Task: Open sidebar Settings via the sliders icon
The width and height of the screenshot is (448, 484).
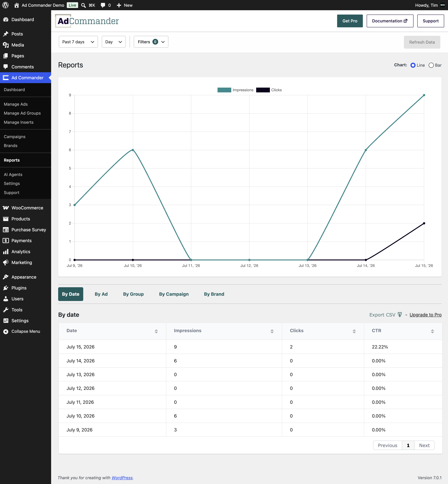Action: coord(6,321)
